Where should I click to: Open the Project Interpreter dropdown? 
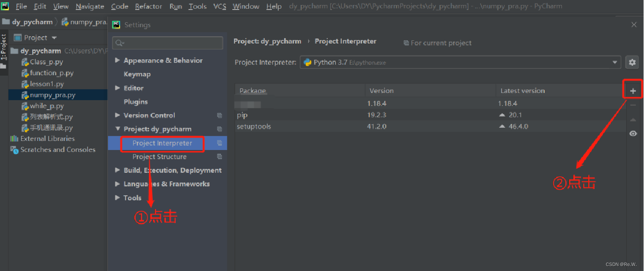point(615,63)
